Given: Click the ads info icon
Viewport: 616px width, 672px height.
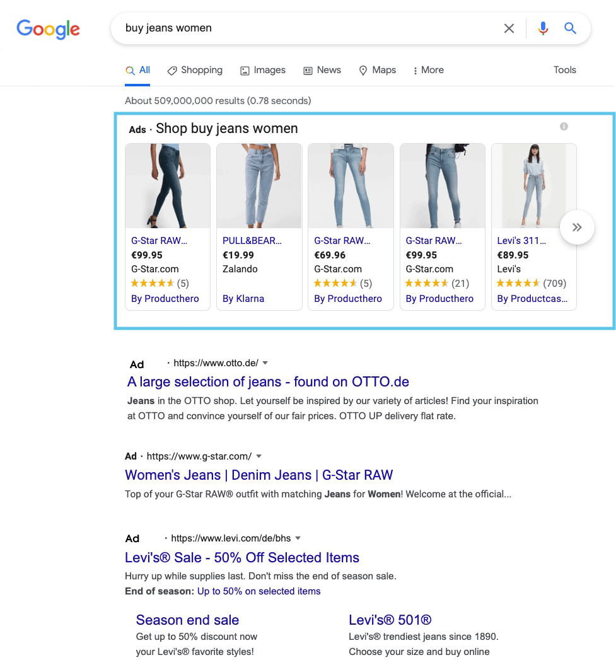Looking at the screenshot, I should pos(564,127).
